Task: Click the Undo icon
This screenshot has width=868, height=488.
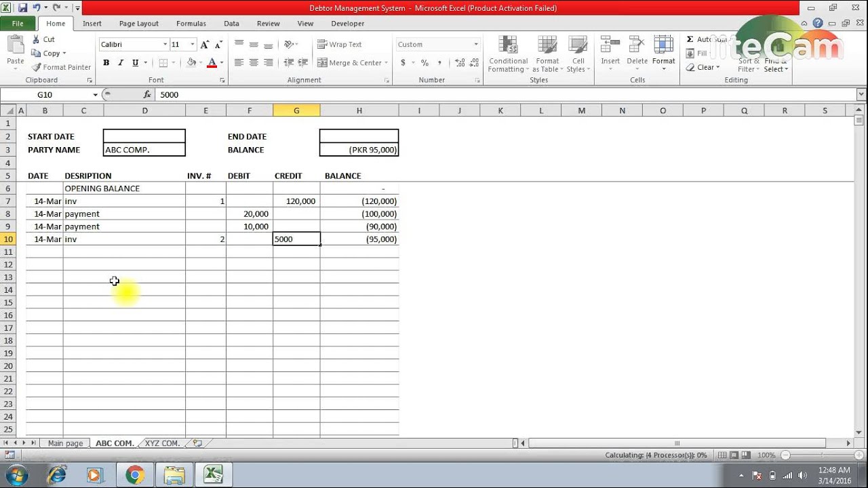Action: point(36,8)
